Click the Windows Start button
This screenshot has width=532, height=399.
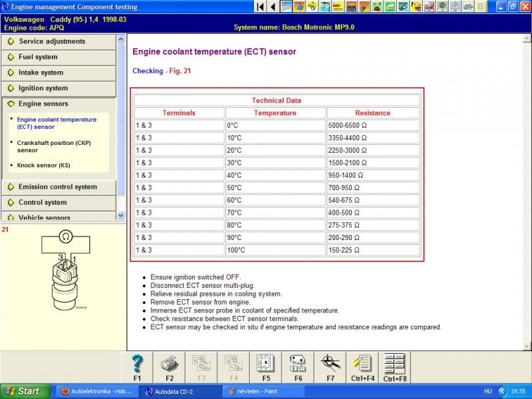click(x=25, y=391)
